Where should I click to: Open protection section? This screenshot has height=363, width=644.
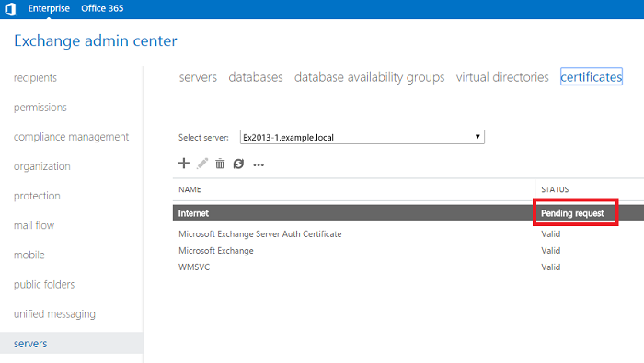pyautogui.click(x=37, y=196)
